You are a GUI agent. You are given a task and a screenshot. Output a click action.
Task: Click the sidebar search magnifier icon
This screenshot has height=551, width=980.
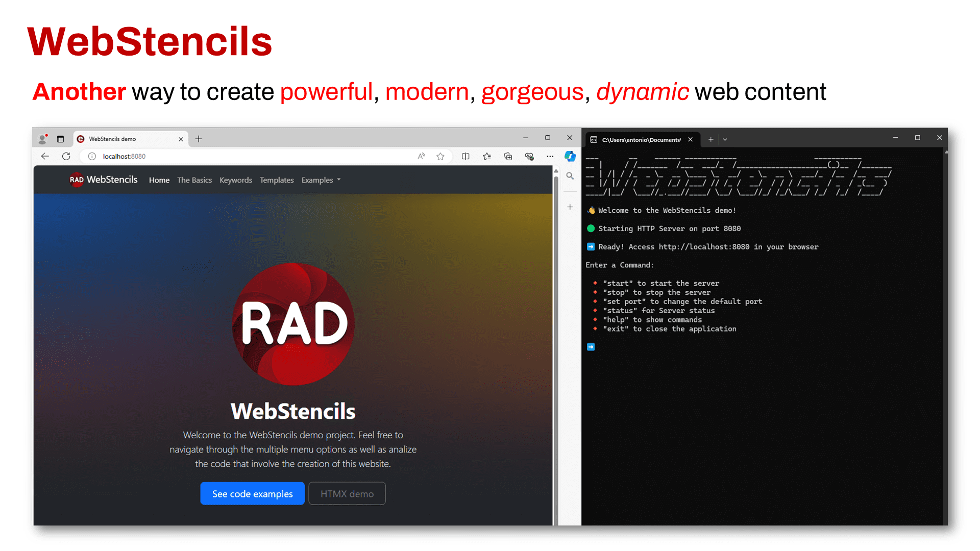point(570,176)
